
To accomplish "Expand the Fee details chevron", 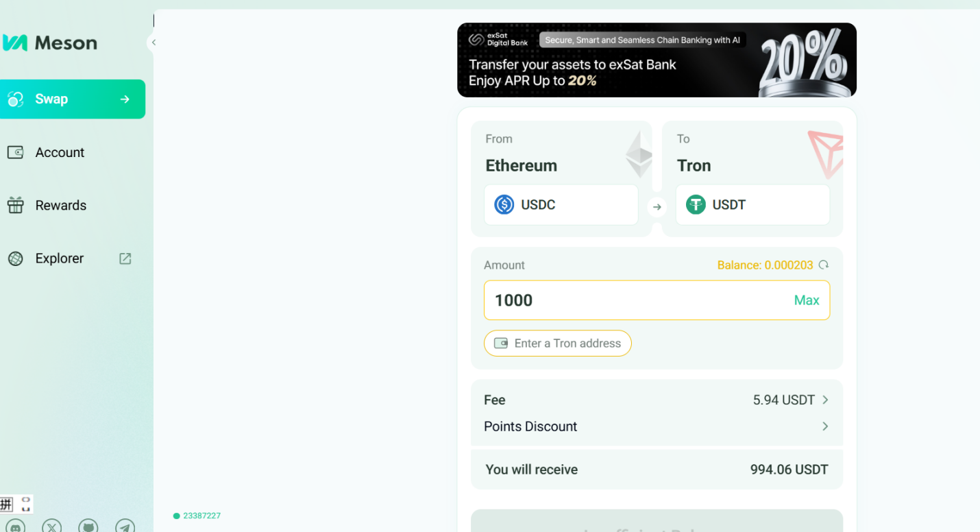I will [x=825, y=400].
